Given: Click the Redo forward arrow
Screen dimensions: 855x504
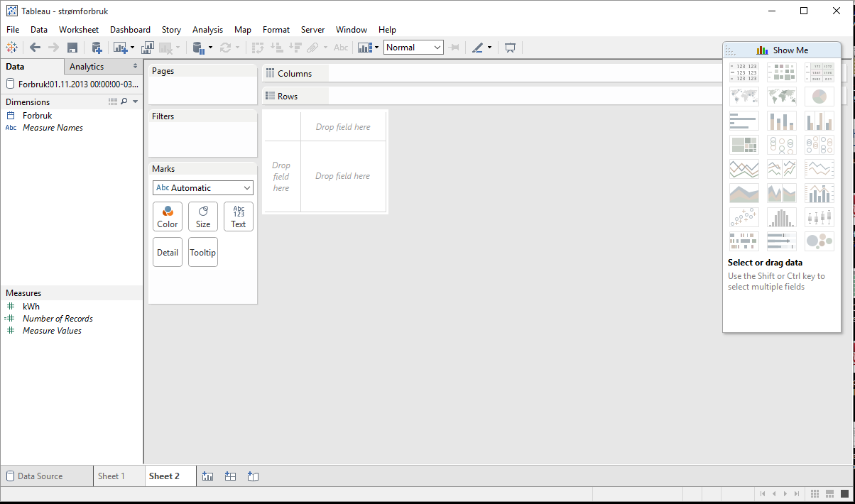Looking at the screenshot, I should click(53, 48).
